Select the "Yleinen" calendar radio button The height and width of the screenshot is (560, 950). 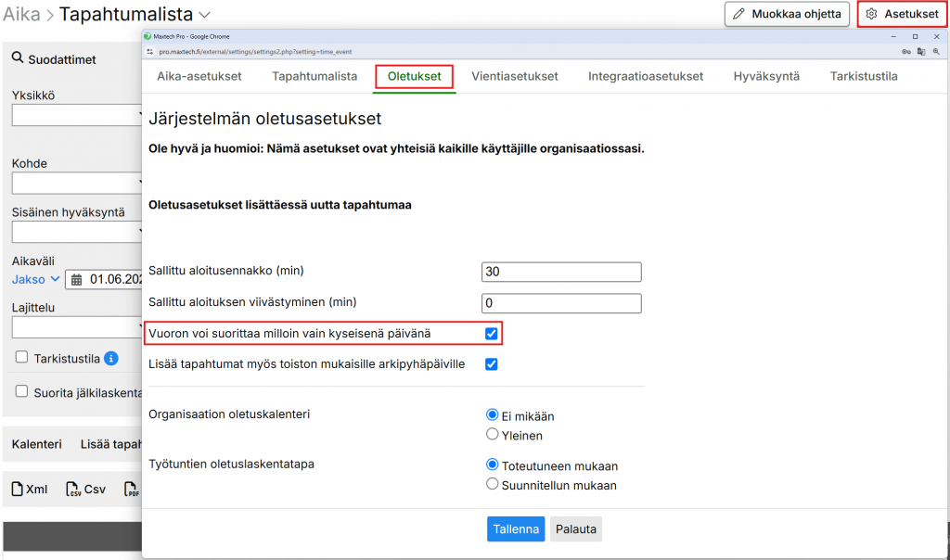point(493,435)
